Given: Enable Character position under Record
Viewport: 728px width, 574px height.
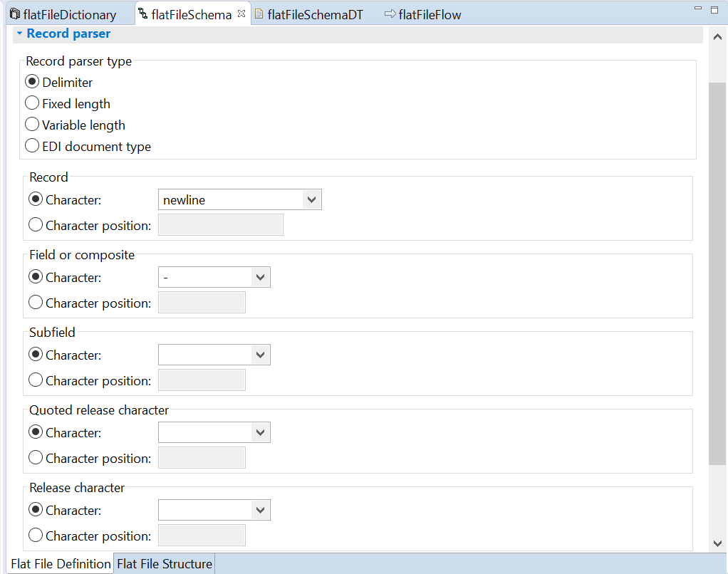Looking at the screenshot, I should [x=36, y=225].
